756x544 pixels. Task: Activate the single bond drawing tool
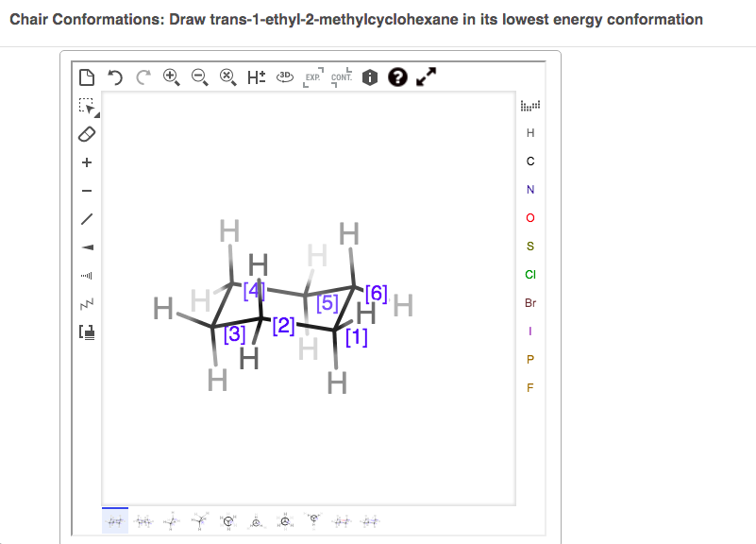coord(86,219)
